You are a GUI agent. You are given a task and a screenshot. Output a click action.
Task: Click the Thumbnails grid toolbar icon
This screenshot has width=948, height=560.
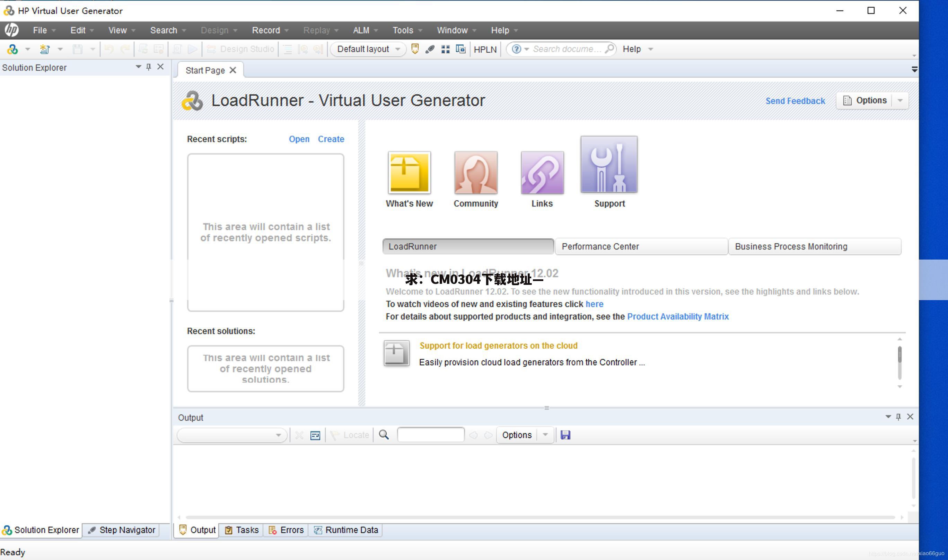click(446, 49)
